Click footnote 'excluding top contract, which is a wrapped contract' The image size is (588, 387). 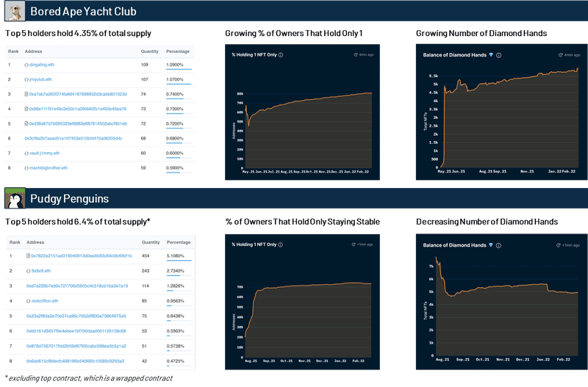[90, 378]
